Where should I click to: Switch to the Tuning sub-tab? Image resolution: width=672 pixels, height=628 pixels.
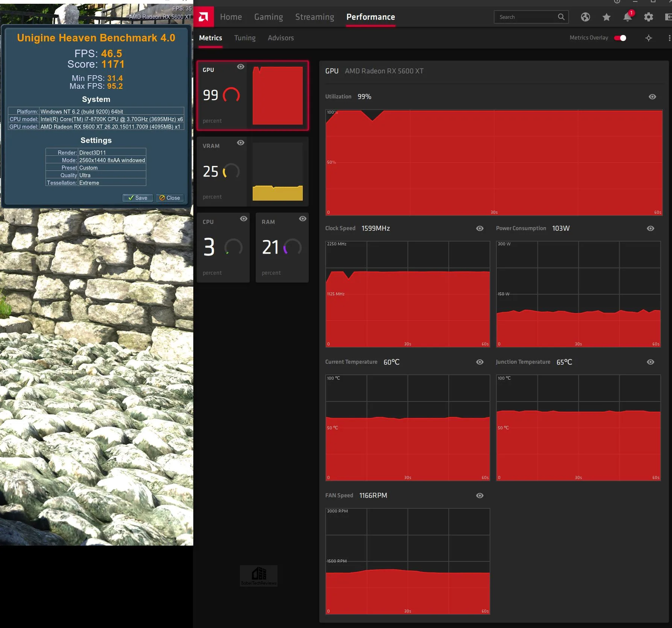245,38
